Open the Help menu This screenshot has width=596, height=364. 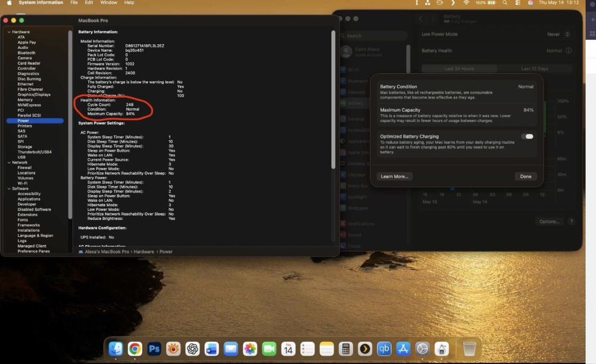click(x=129, y=2)
